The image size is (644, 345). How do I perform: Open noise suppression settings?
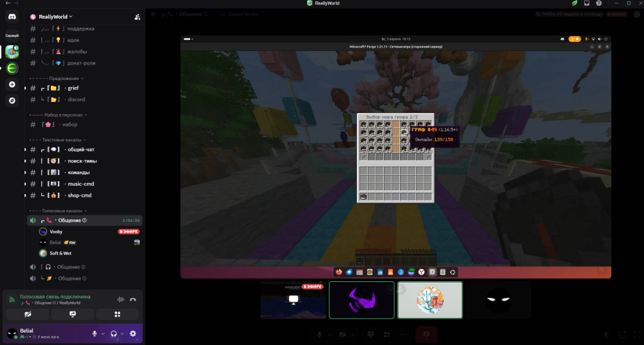pyautogui.click(x=121, y=300)
